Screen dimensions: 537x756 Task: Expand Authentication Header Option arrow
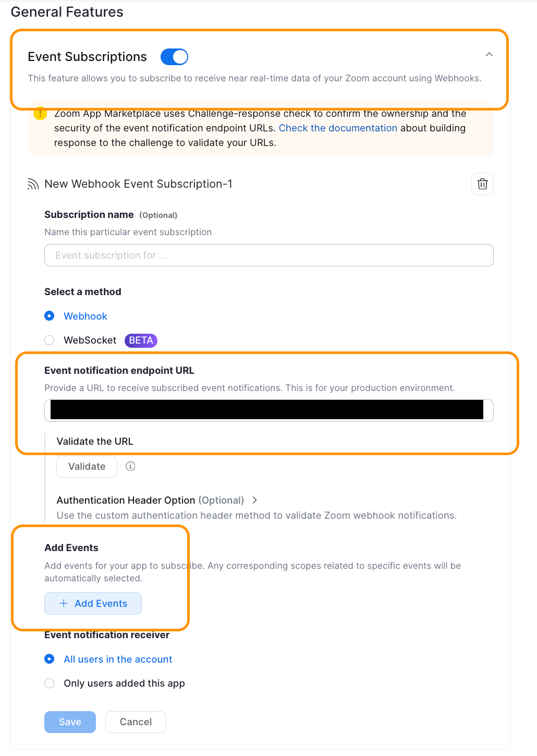pos(254,500)
